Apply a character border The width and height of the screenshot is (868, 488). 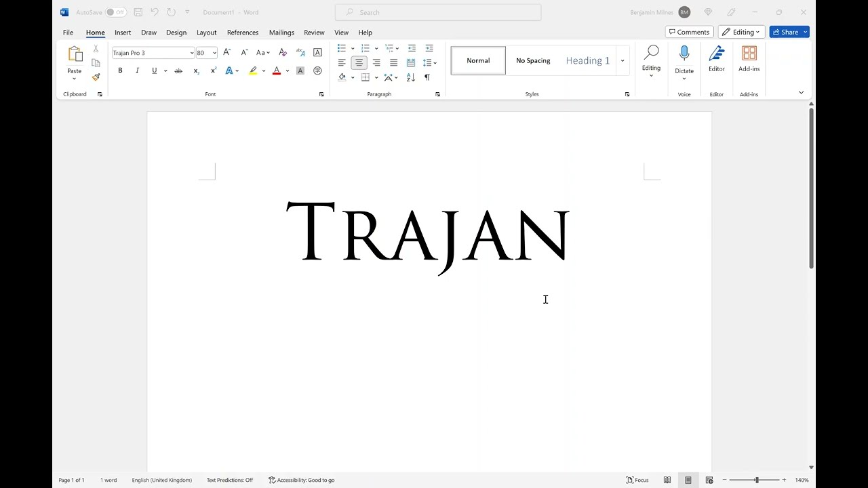point(317,52)
